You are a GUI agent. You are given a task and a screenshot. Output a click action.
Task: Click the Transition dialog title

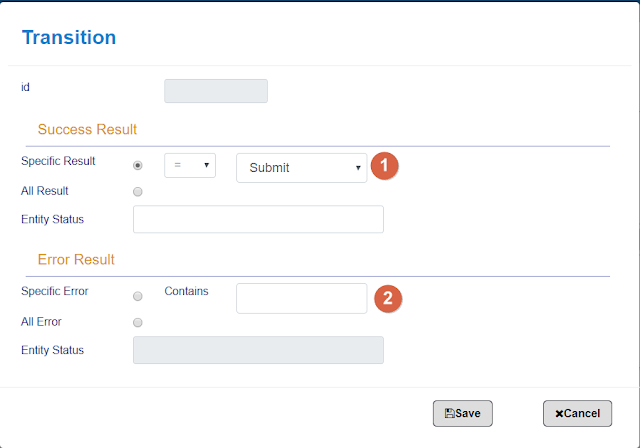pyautogui.click(x=69, y=38)
